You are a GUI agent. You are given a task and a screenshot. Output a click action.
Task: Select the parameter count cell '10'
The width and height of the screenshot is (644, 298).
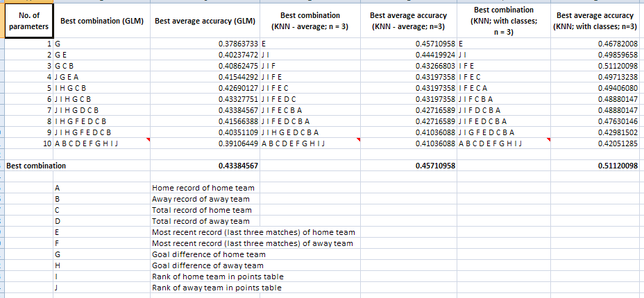pos(28,143)
